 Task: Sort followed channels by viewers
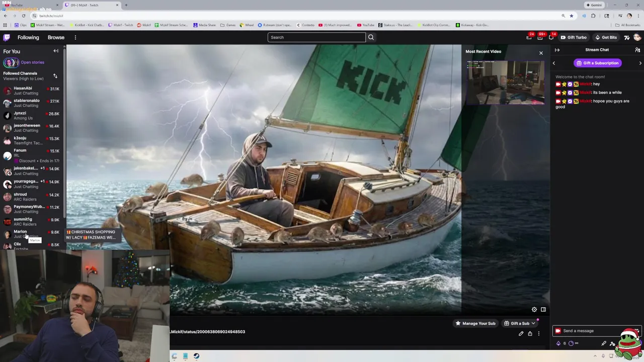55,76
